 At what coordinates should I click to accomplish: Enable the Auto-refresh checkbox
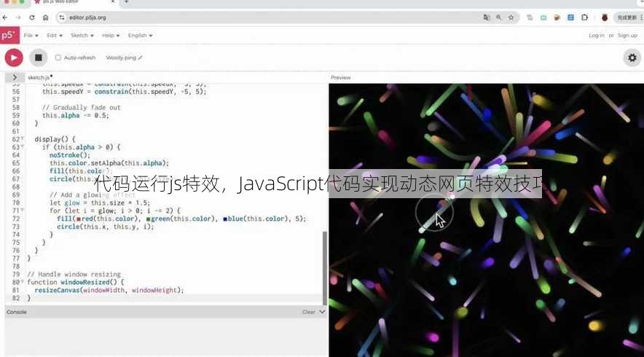tap(58, 58)
